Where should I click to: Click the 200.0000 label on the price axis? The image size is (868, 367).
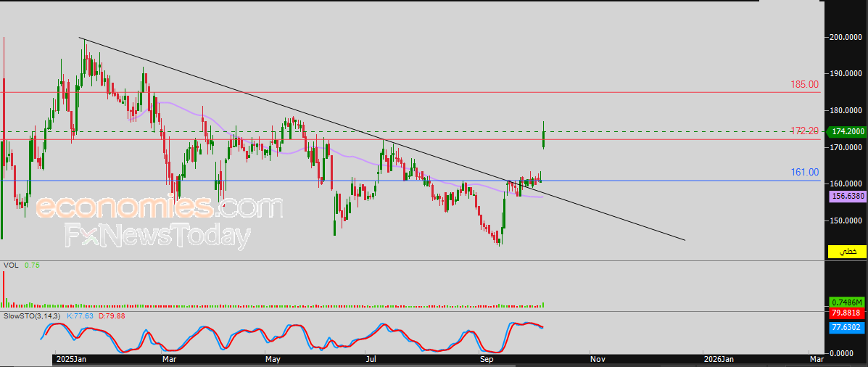pyautogui.click(x=846, y=37)
